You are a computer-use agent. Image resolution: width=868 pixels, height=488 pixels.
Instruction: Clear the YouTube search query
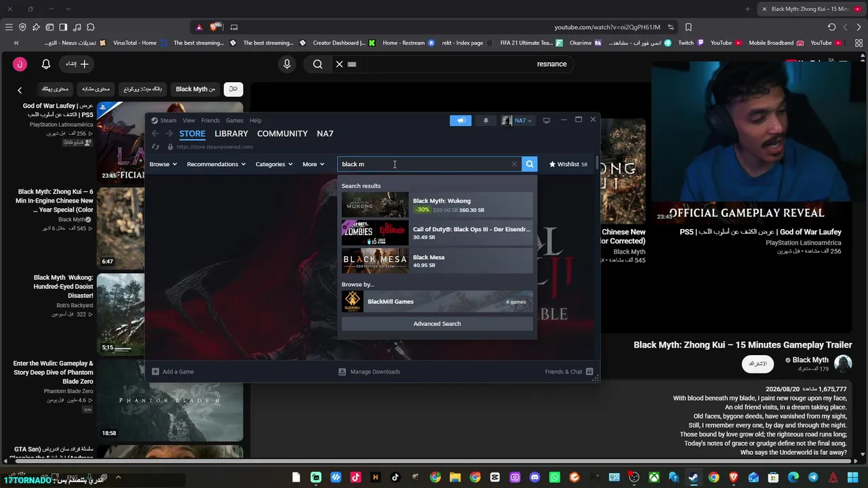[x=339, y=64]
